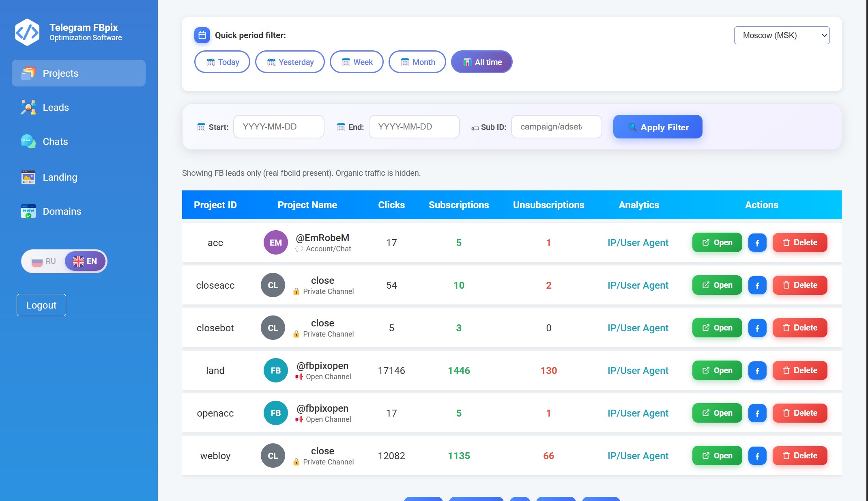Click the Facebook icon for acc project
Viewport: 868px width, 501px height.
(757, 243)
